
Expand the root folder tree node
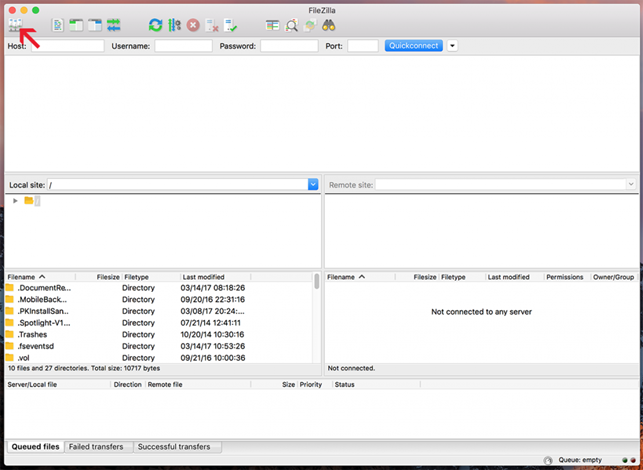point(15,201)
